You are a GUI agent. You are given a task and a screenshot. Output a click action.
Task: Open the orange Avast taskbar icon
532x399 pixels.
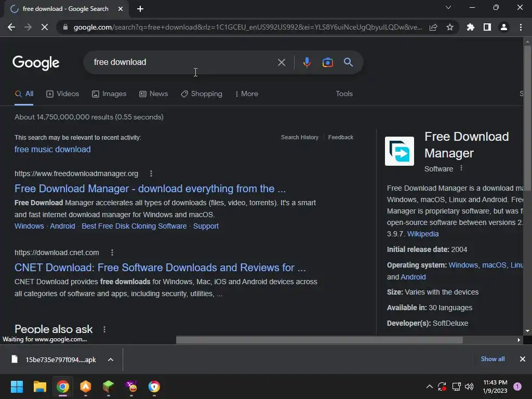[x=86, y=387]
